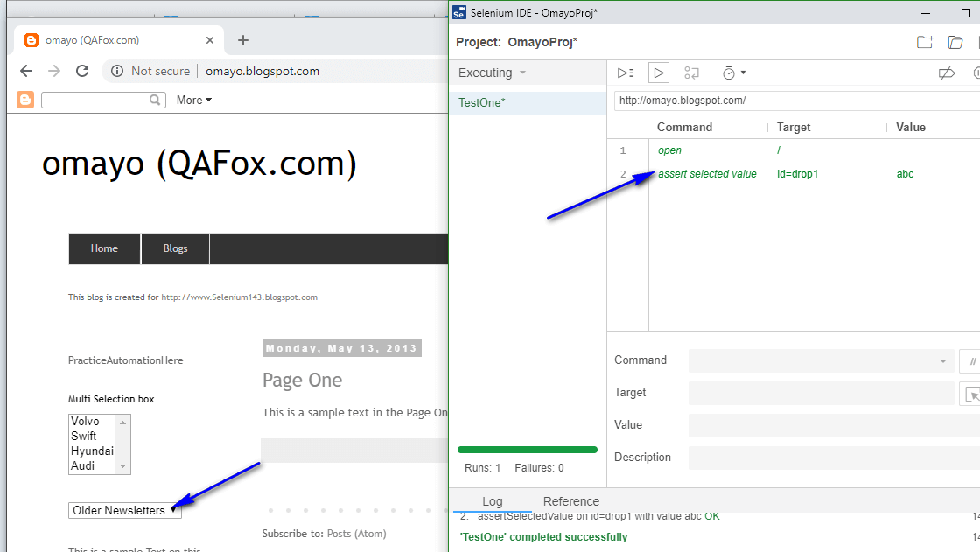Open the Blogs navigation item
The height and width of the screenshot is (552, 980).
coord(176,248)
